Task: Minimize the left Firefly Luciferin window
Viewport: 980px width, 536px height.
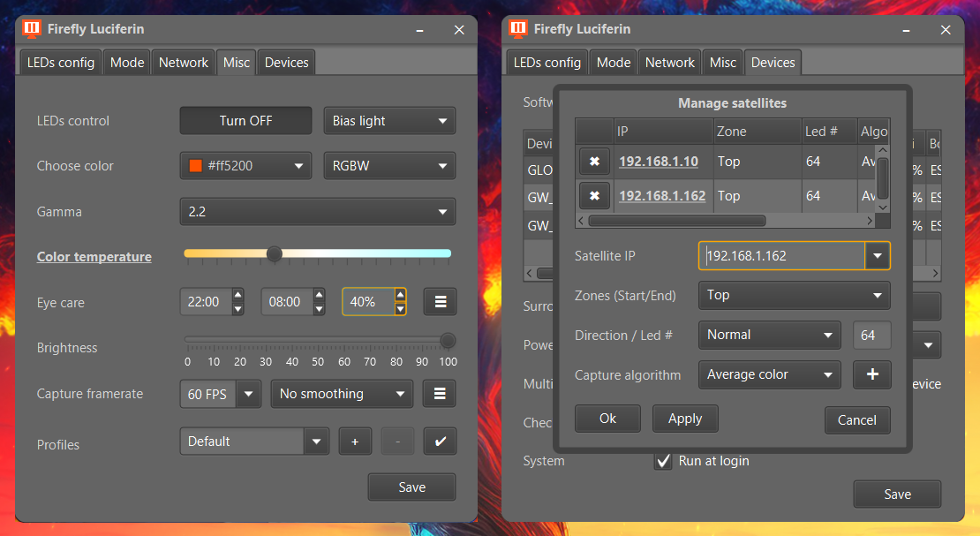Action: pos(420,30)
